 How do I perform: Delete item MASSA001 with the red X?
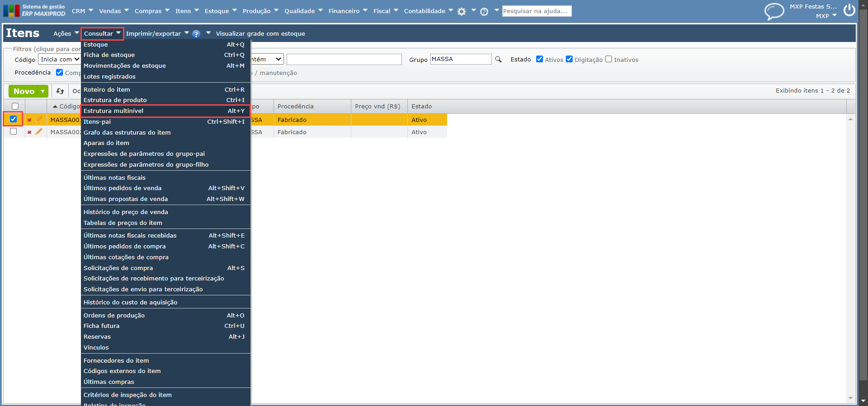(x=29, y=120)
